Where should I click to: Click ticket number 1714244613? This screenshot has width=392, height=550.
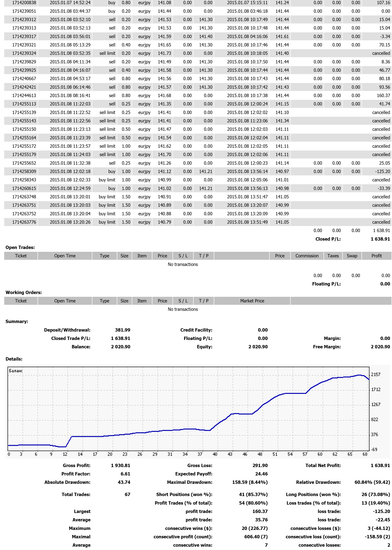coord(24,96)
